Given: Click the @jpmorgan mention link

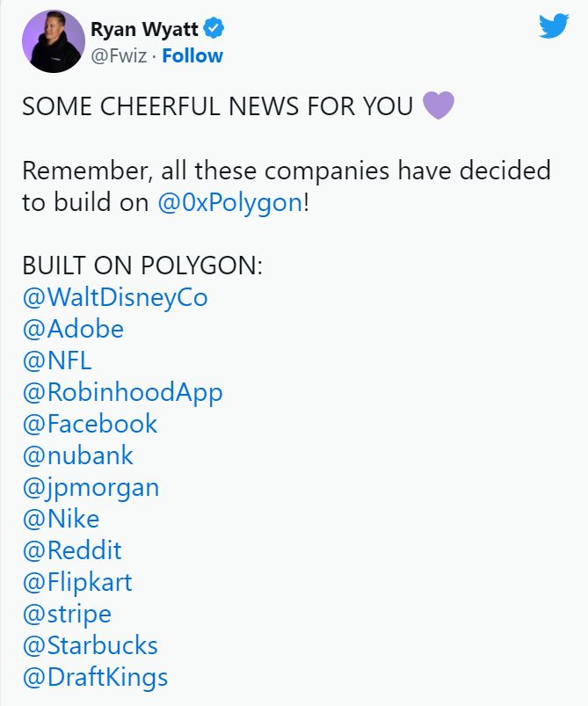Looking at the screenshot, I should [x=91, y=487].
